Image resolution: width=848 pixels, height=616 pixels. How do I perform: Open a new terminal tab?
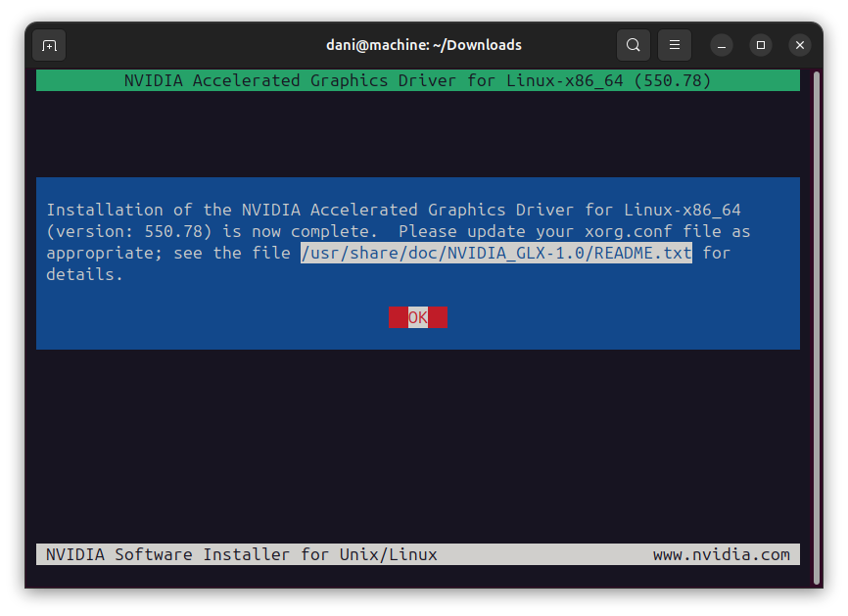point(49,45)
